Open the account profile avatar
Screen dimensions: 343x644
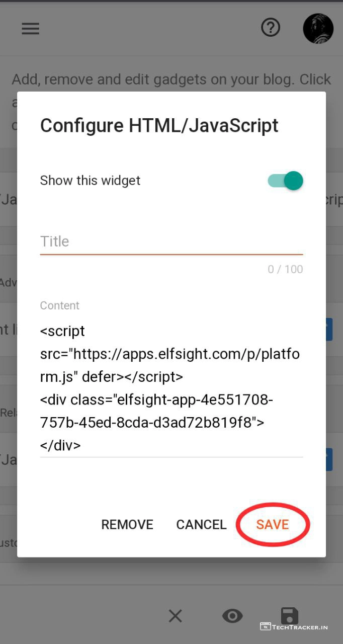point(318,28)
